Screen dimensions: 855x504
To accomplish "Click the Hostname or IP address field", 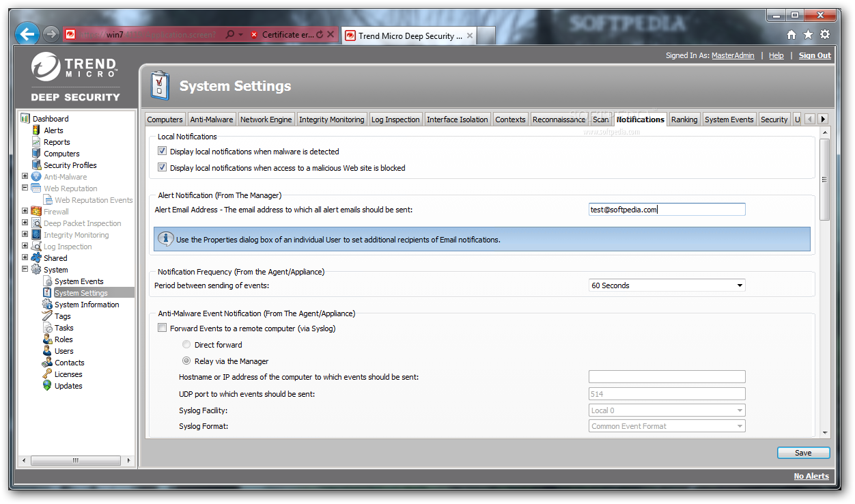I will click(x=667, y=377).
